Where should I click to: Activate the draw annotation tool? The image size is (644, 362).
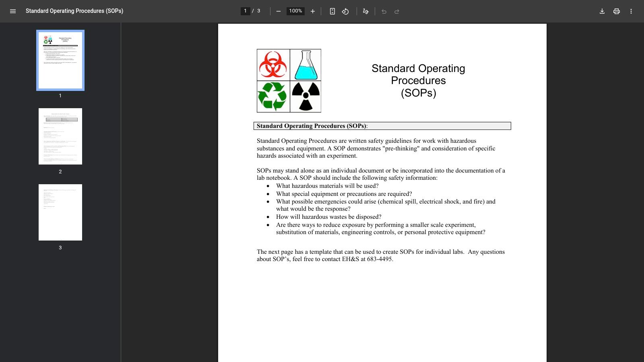(x=365, y=11)
